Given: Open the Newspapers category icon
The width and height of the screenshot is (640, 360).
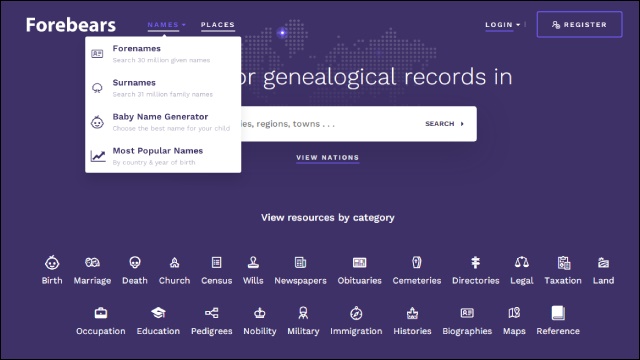Looking at the screenshot, I should 300,262.
